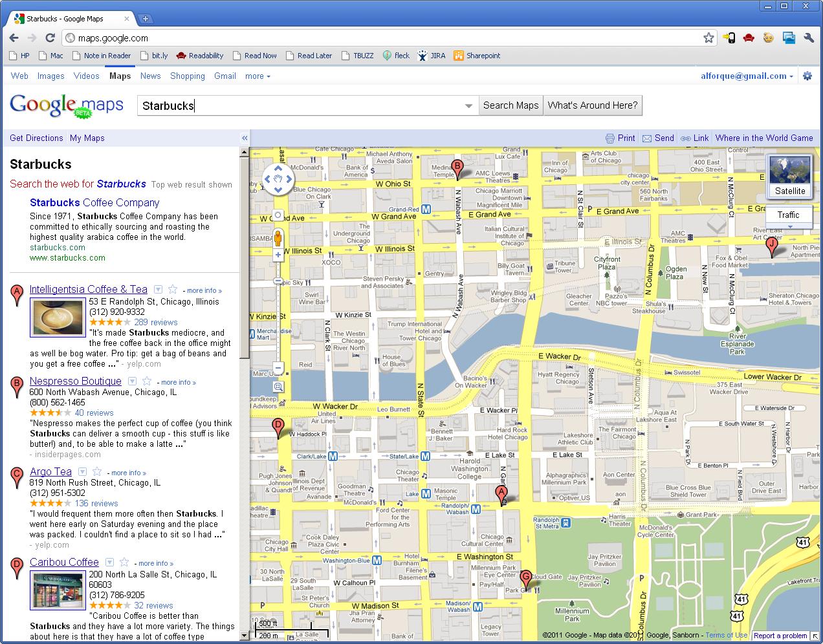Click map marker B near Medinah Temple
Viewport: 823px width, 644px height.
[457, 169]
